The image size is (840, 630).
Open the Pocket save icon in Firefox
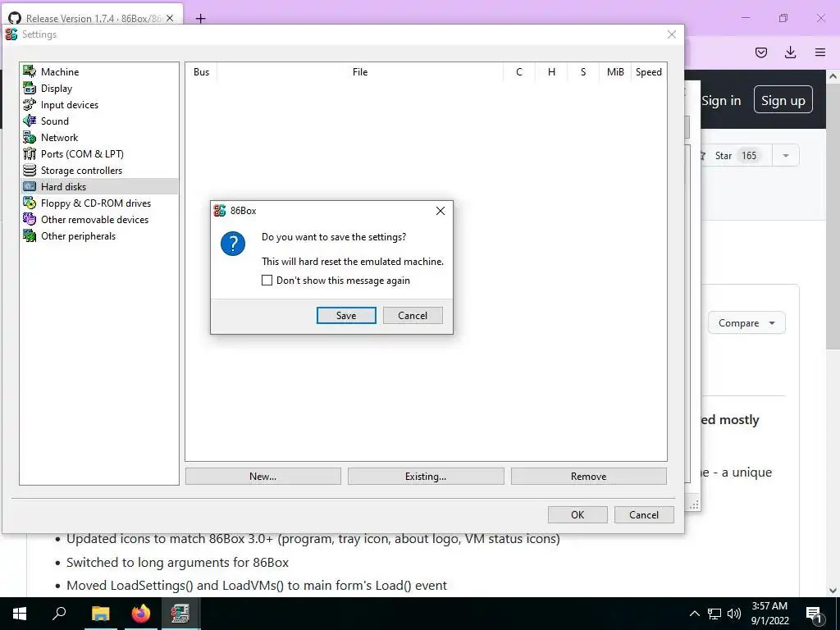pyautogui.click(x=761, y=52)
